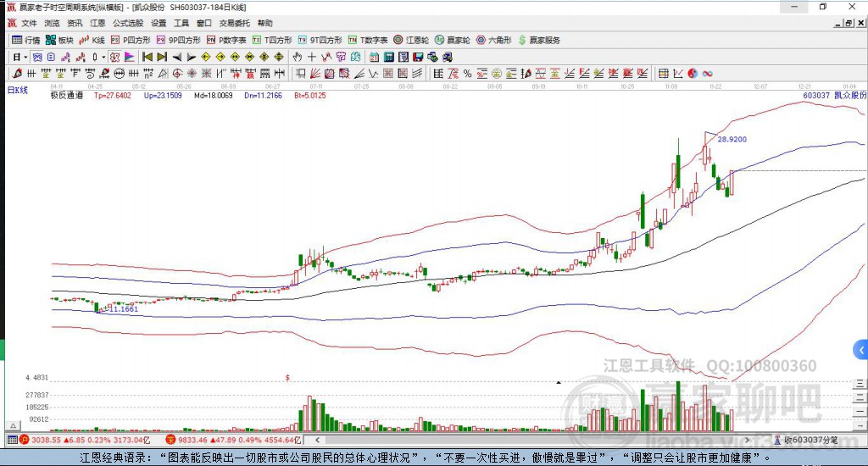Screen dimensions: 868x466
Task: Click the 603037 凯众股份 stock label
Action: click(835, 95)
